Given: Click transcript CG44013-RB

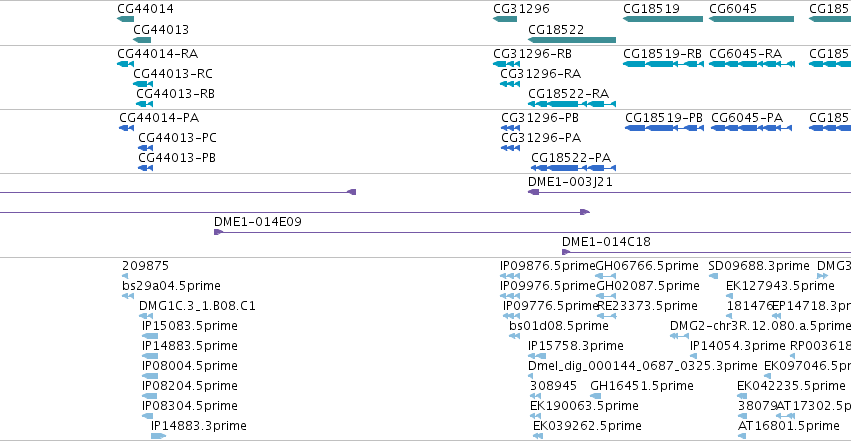Looking at the screenshot, I should pos(144,104).
